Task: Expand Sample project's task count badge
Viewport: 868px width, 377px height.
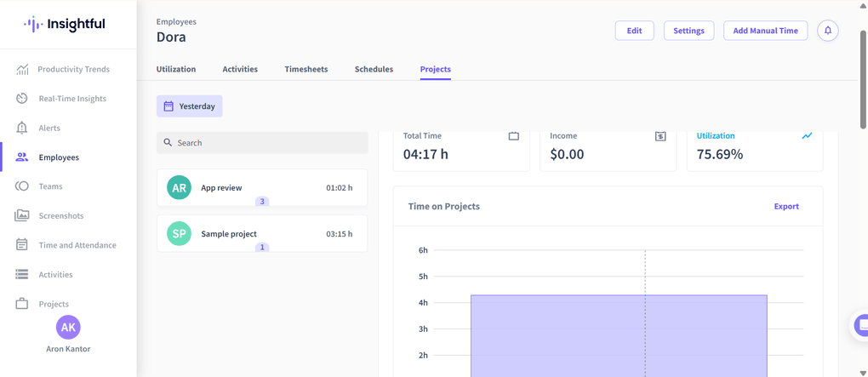Action: [262, 248]
